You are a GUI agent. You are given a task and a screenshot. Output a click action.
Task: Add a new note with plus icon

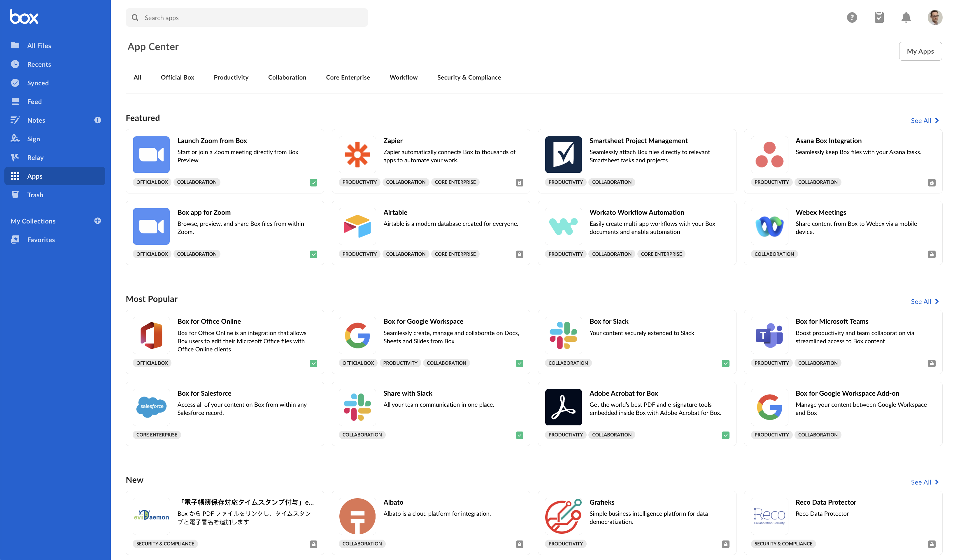98,120
